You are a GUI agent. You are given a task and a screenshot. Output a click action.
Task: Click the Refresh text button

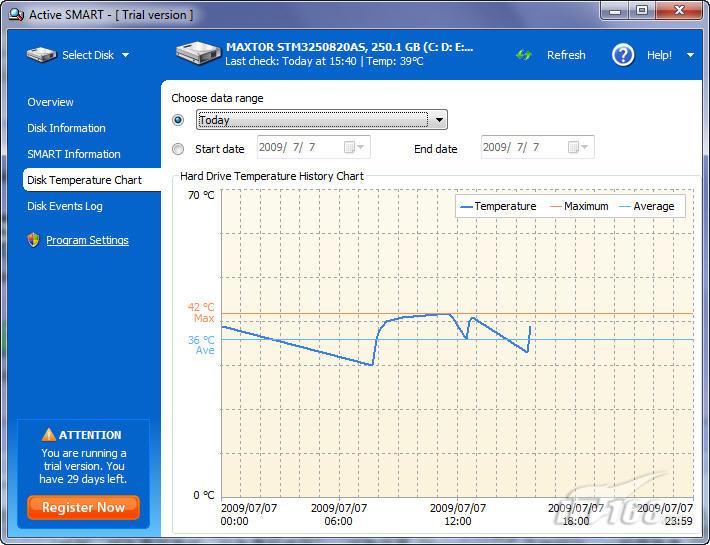pyautogui.click(x=566, y=55)
